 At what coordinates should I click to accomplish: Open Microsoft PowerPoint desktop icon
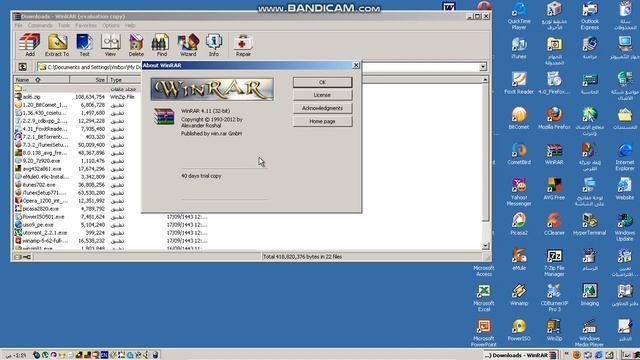click(x=484, y=333)
